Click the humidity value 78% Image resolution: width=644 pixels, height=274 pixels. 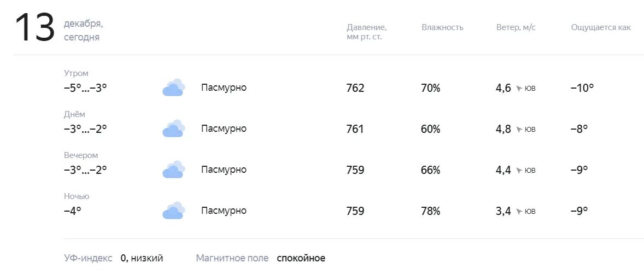point(430,211)
